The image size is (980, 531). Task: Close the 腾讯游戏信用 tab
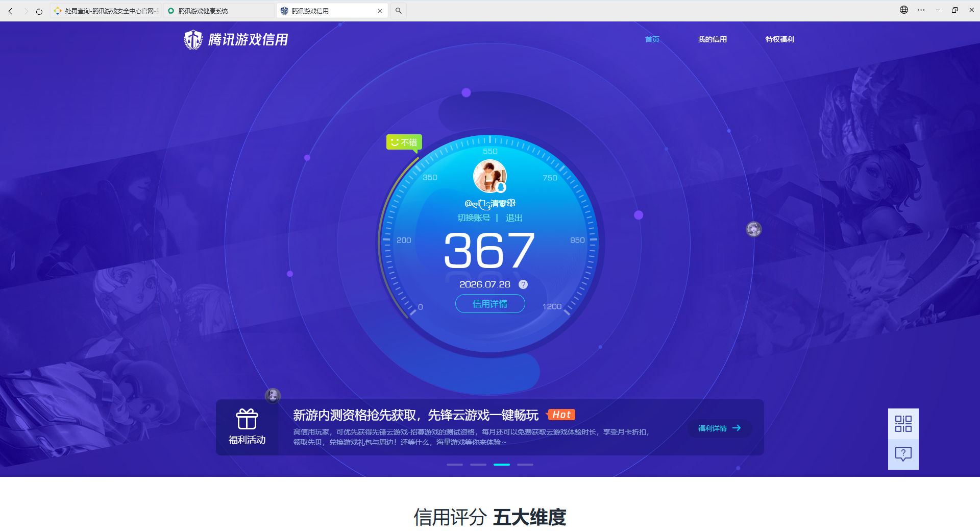[380, 11]
